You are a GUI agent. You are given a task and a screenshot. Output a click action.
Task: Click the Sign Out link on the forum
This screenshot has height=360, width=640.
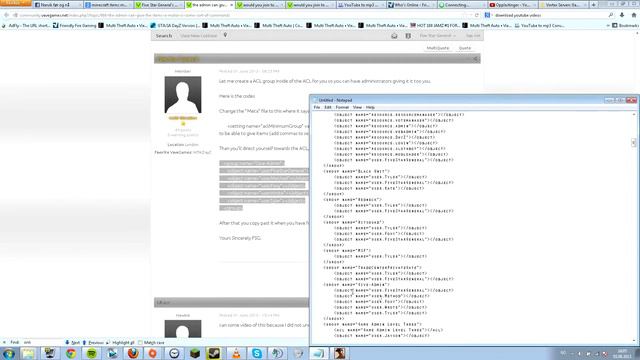(x=473, y=36)
